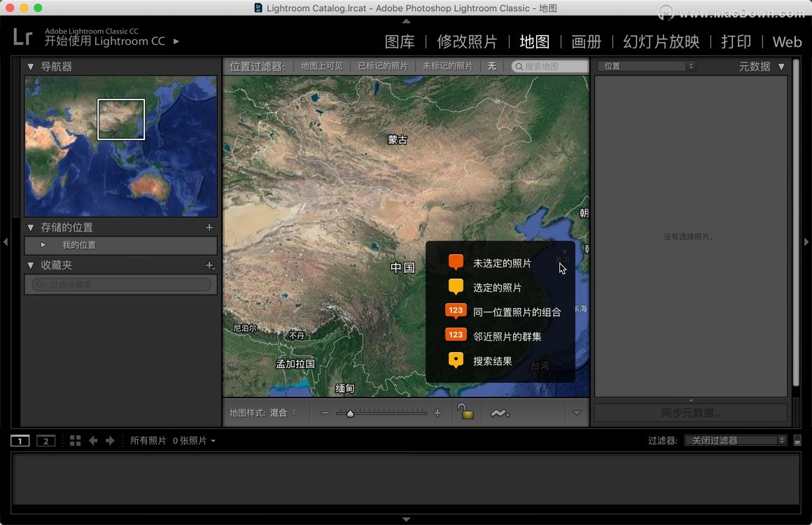Select second window display button 2
The height and width of the screenshot is (525, 812).
pyautogui.click(x=45, y=440)
